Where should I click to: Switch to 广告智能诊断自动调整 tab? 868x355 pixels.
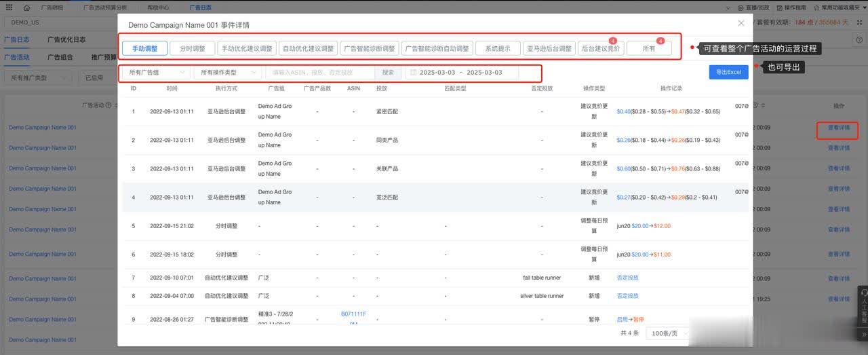(x=437, y=48)
